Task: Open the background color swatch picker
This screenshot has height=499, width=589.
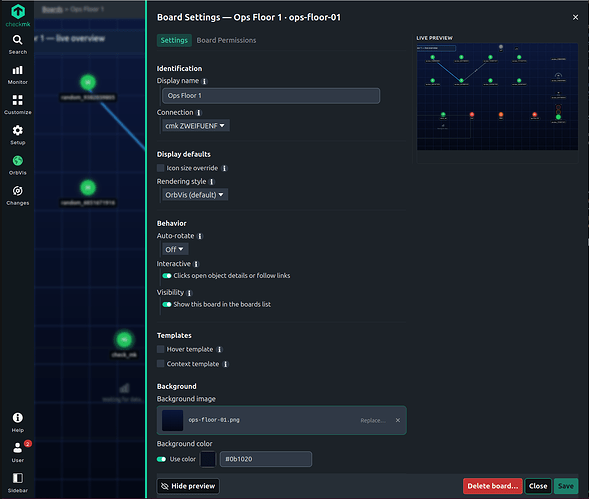Action: click(x=208, y=459)
